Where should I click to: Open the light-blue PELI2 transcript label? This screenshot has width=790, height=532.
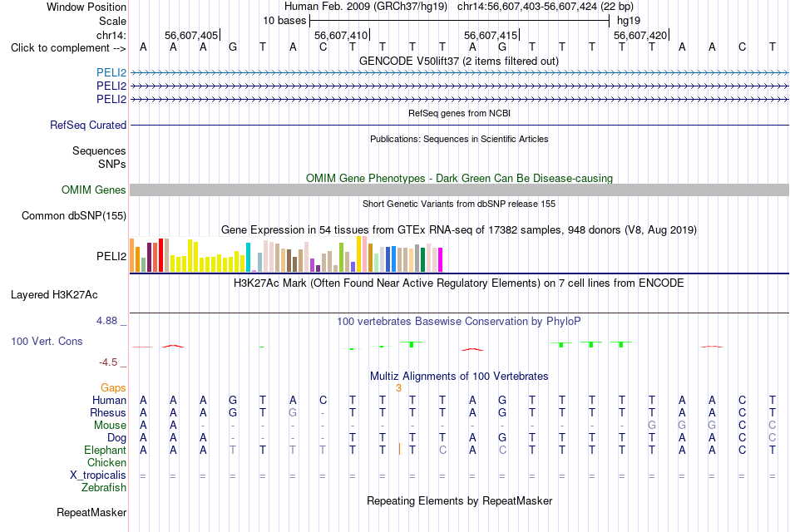111,73
